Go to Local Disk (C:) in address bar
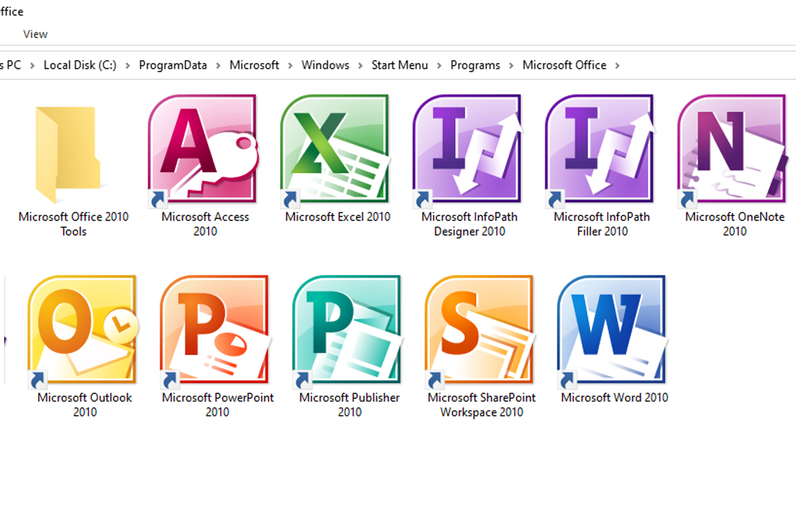Screen dimensions: 796x532 79,65
